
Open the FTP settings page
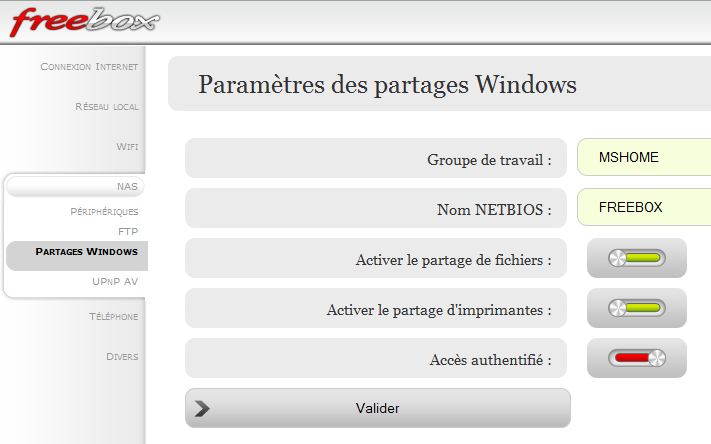(128, 232)
